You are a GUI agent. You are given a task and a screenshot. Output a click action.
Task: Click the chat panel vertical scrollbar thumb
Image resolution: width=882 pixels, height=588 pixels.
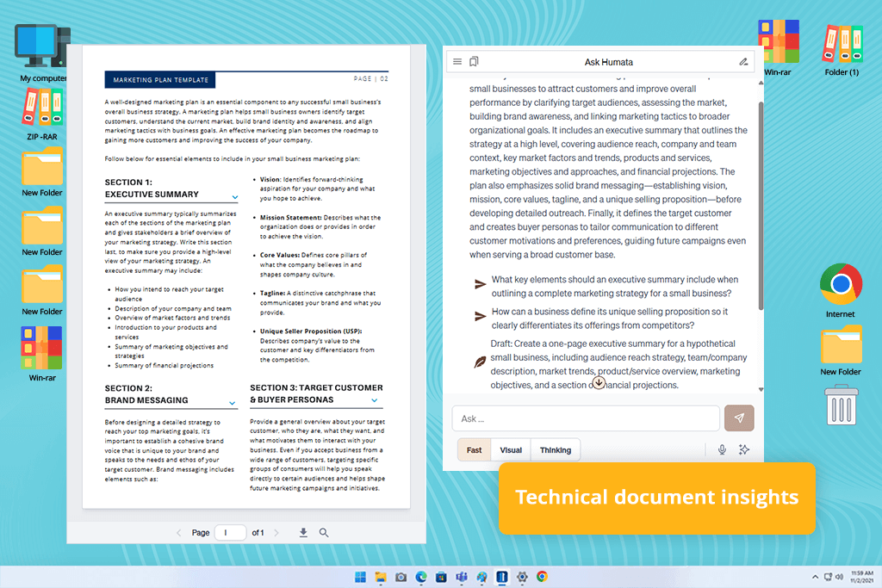[x=761, y=205]
